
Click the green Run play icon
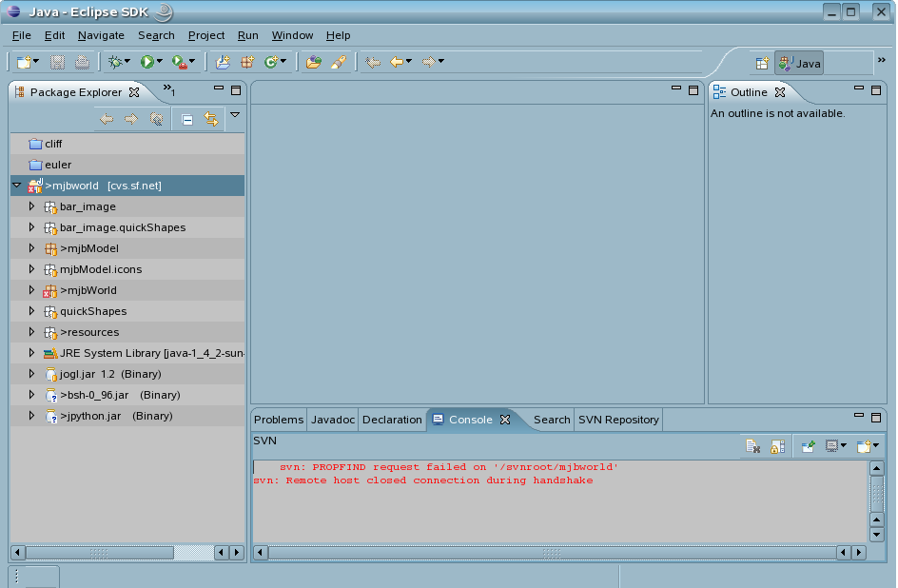tap(147, 62)
